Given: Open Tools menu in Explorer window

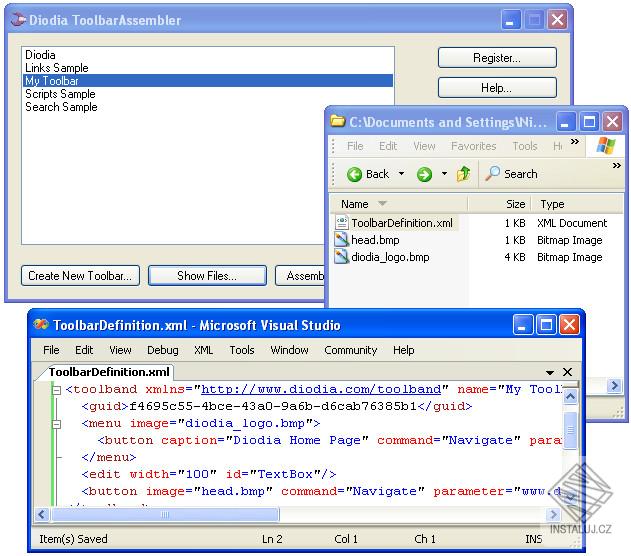Looking at the screenshot, I should tap(525, 146).
